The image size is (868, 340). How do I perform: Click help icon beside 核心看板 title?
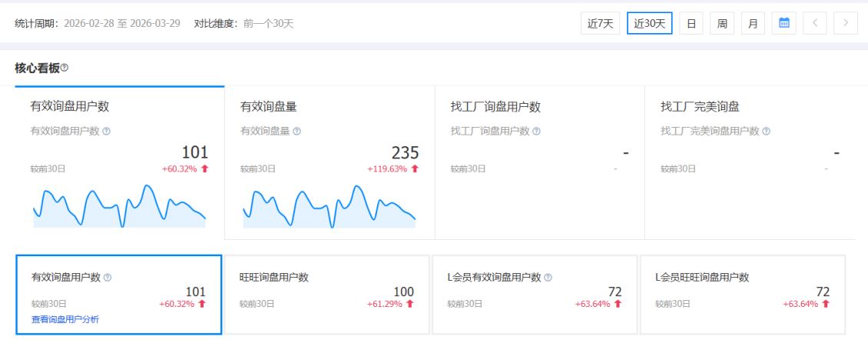click(65, 68)
